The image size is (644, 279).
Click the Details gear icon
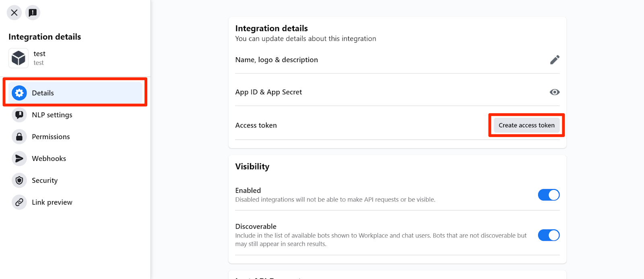click(x=19, y=93)
